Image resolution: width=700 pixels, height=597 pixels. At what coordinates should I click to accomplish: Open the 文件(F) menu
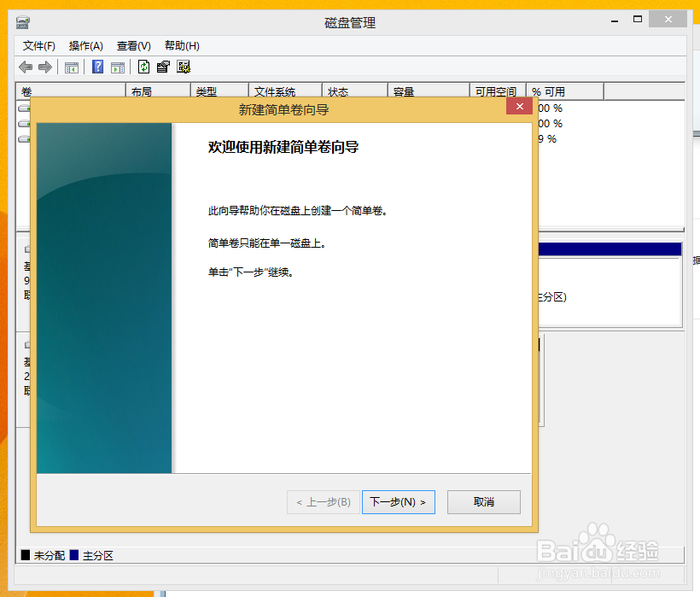tap(38, 45)
